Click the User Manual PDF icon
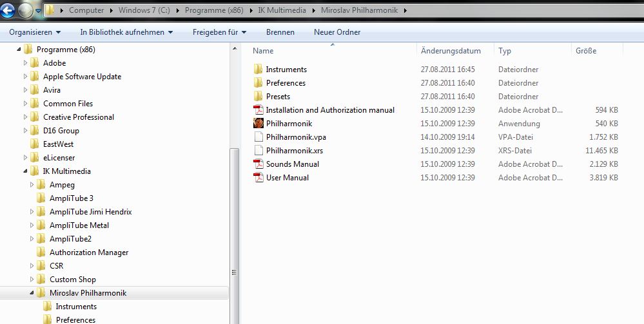 (x=259, y=177)
